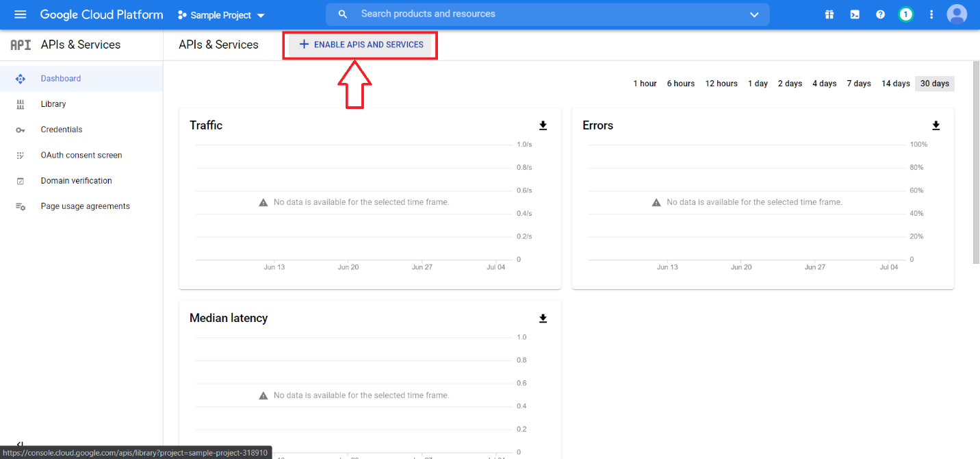The width and height of the screenshot is (980, 459).
Task: Open Domain verification in the sidebar
Action: pyautogui.click(x=81, y=181)
